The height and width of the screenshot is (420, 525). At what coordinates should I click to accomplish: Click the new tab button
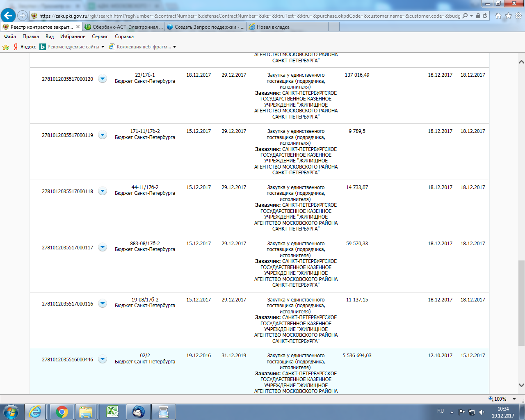point(334,27)
